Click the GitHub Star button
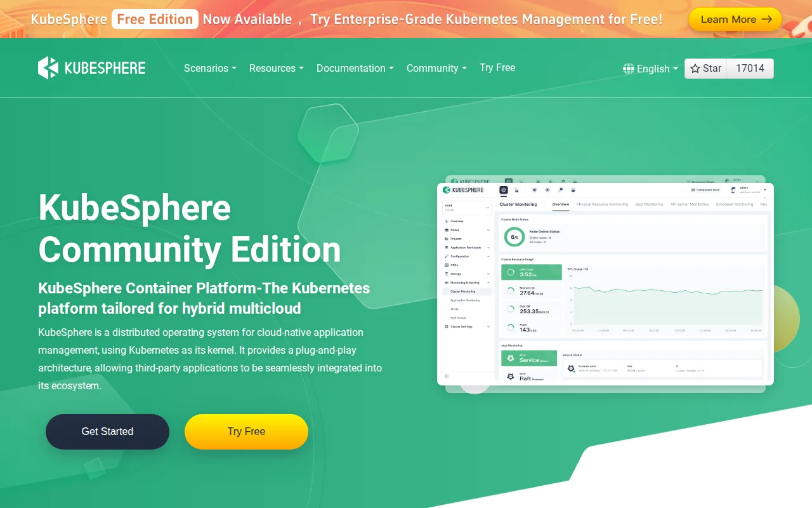 [706, 69]
